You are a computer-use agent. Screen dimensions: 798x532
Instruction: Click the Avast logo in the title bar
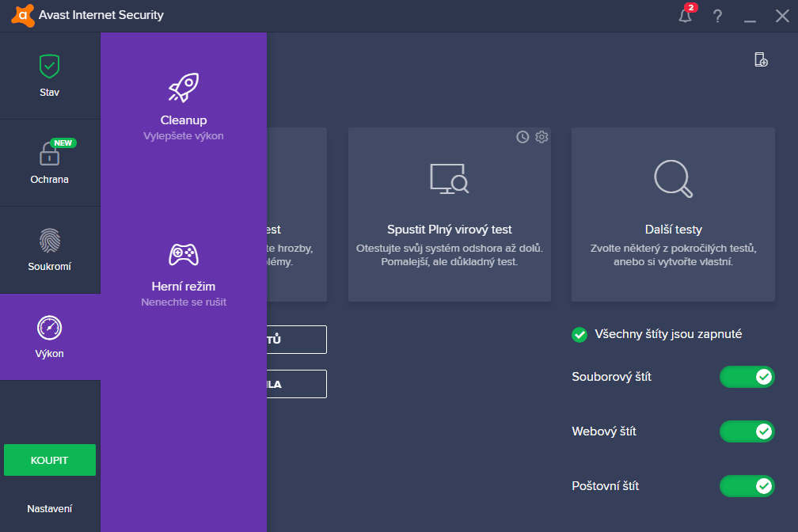point(23,15)
